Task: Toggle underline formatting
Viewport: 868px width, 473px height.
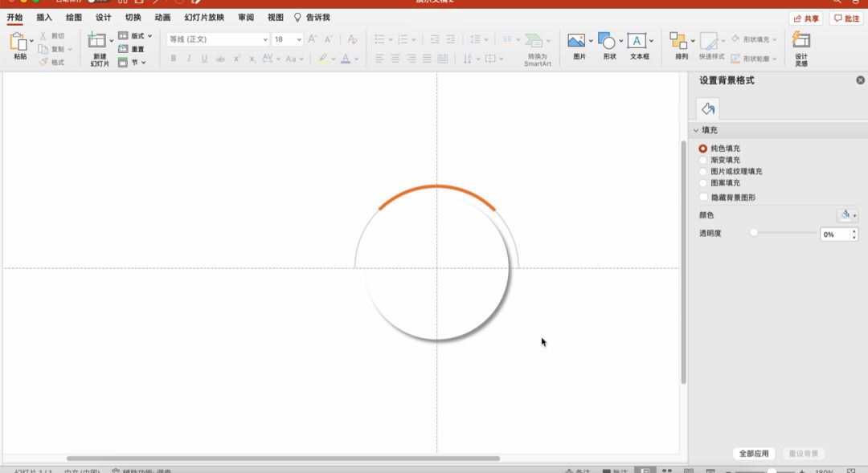Action: [204, 58]
